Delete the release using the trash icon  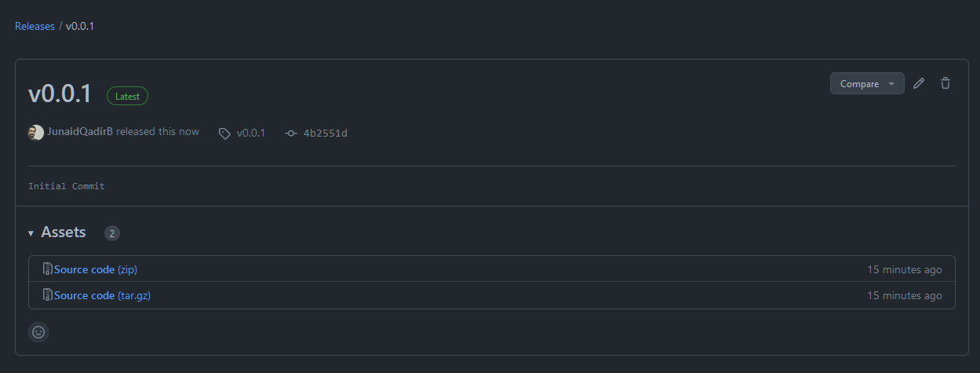[945, 83]
